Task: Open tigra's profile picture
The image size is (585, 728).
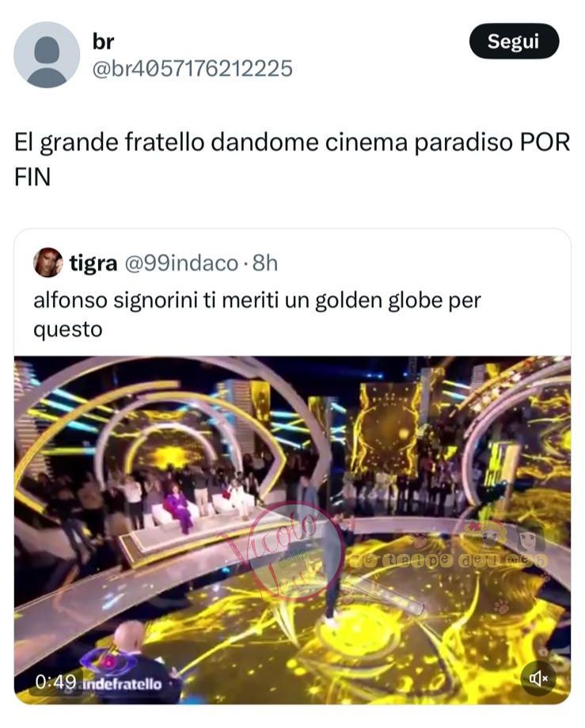Action: [x=48, y=263]
